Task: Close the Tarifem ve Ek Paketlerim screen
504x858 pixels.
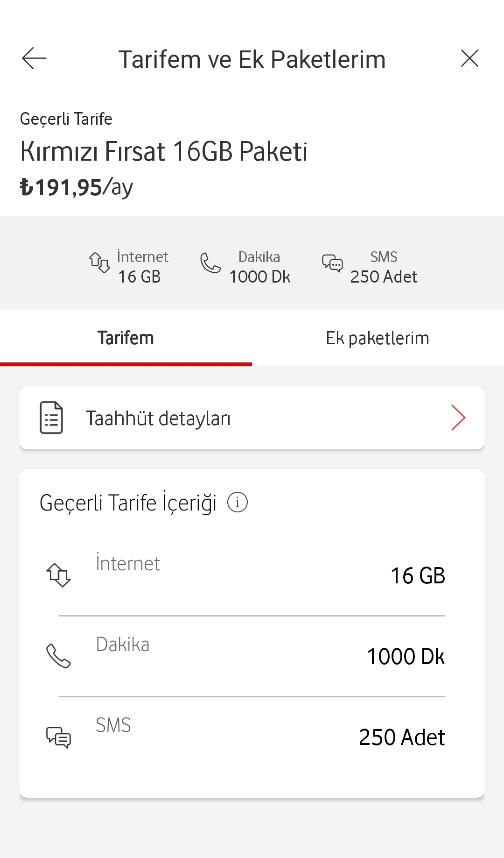Action: pos(469,58)
